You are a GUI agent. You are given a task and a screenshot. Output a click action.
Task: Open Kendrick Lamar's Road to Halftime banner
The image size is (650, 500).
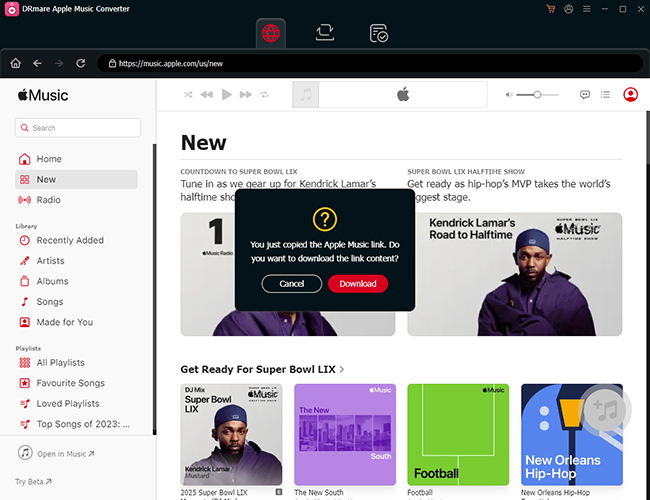pos(514,274)
